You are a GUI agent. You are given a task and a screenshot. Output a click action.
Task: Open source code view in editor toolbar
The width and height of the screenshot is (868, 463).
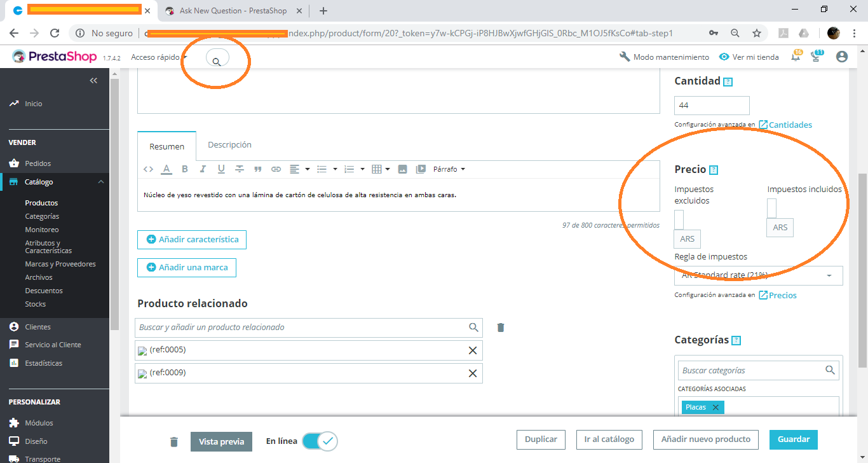tap(148, 169)
